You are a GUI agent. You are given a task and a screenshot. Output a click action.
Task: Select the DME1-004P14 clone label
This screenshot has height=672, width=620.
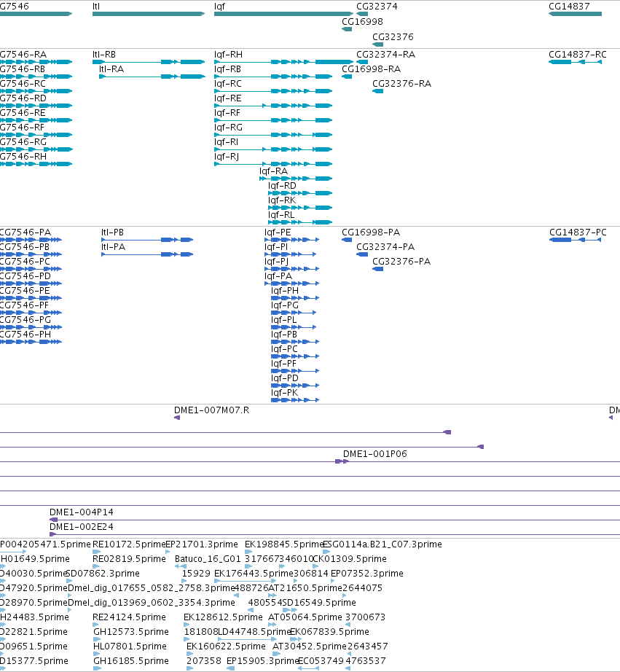click(x=82, y=512)
